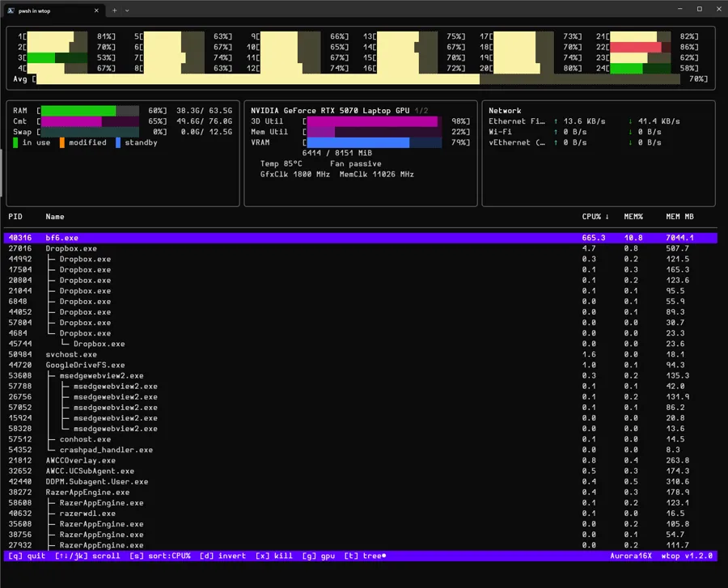Viewport: 728px width, 588px height.
Task: Click the VRAM usage bar
Action: point(375,142)
